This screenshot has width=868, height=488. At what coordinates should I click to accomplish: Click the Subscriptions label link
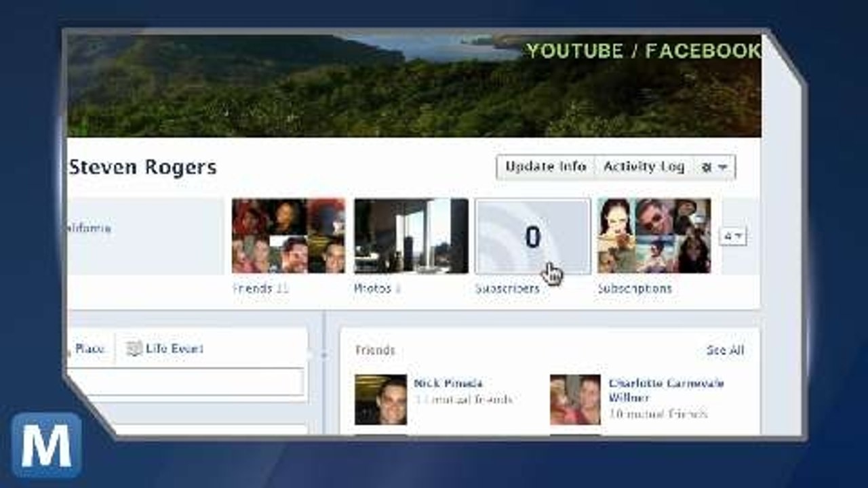click(635, 289)
